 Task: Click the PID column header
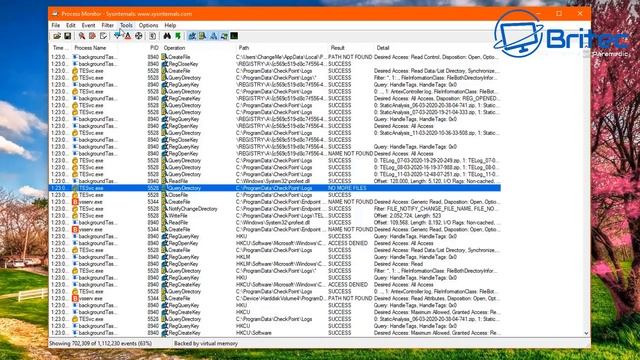154,48
